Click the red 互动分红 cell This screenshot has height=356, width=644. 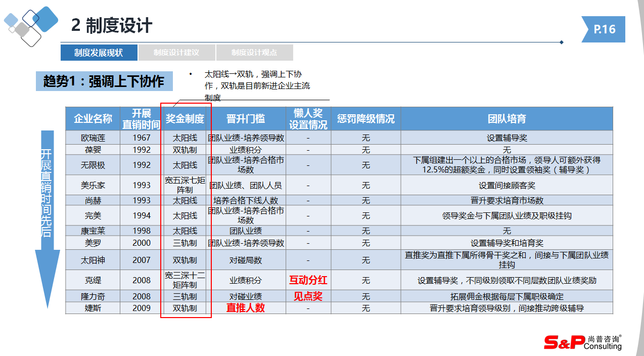click(x=308, y=280)
